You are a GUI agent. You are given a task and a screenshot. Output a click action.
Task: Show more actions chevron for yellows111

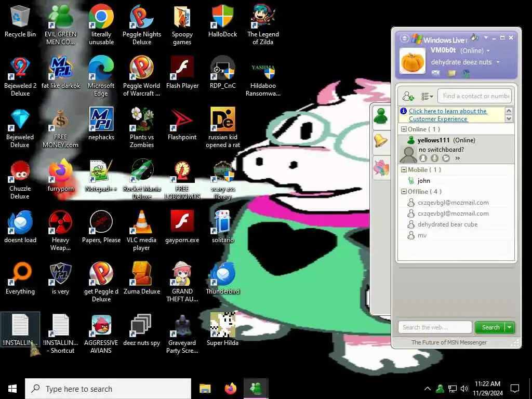[x=457, y=158]
